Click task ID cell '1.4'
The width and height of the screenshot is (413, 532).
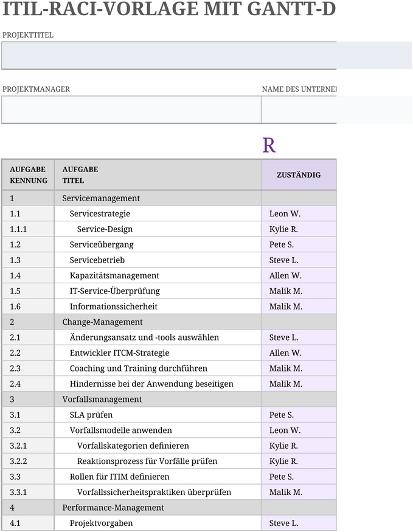coord(28,275)
